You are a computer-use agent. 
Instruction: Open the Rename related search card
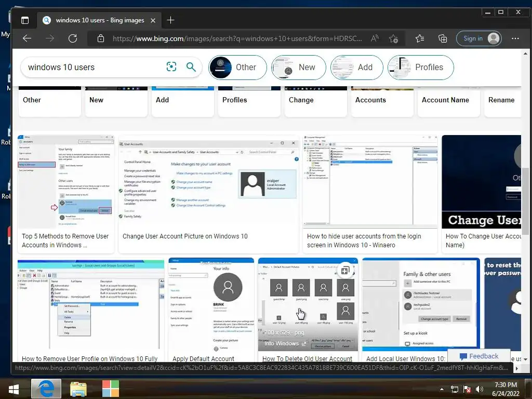click(x=502, y=101)
